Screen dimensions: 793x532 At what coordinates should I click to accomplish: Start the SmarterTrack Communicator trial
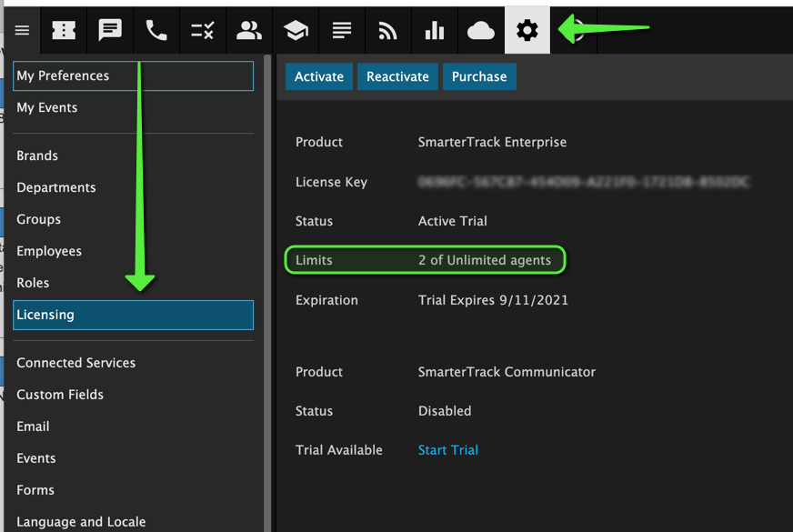447,450
